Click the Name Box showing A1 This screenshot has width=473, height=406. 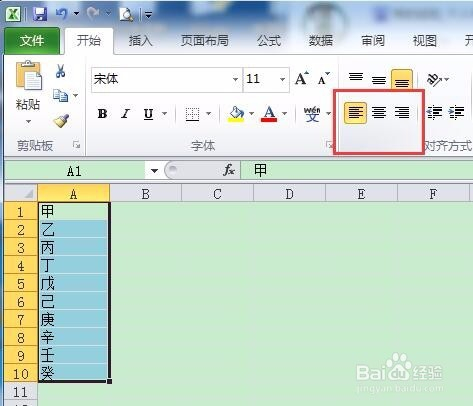coord(75,171)
